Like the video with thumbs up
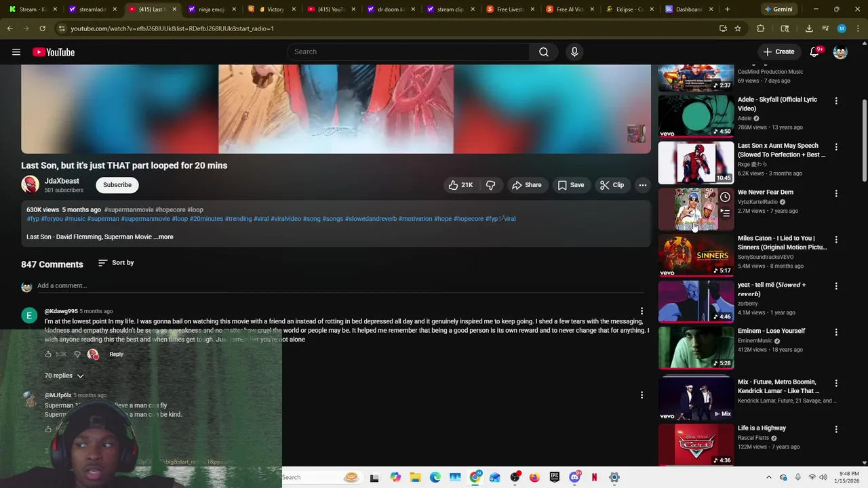Screen dimensions: 868x488 (460, 185)
